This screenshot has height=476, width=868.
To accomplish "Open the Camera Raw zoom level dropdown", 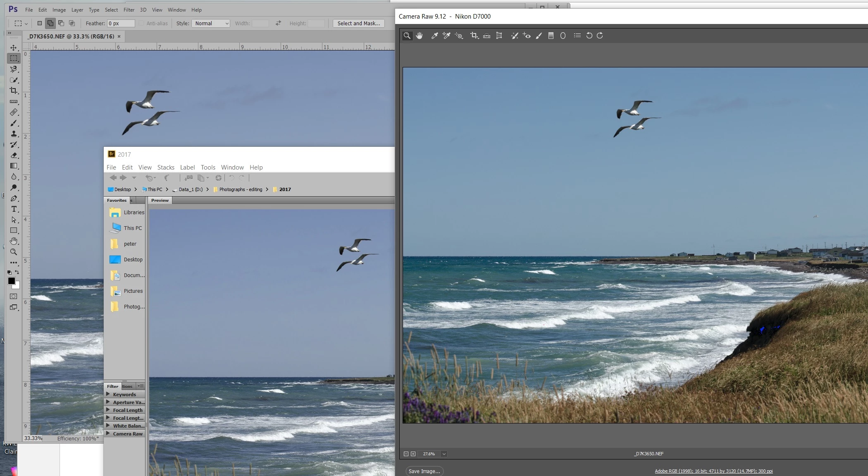I will coord(444,454).
